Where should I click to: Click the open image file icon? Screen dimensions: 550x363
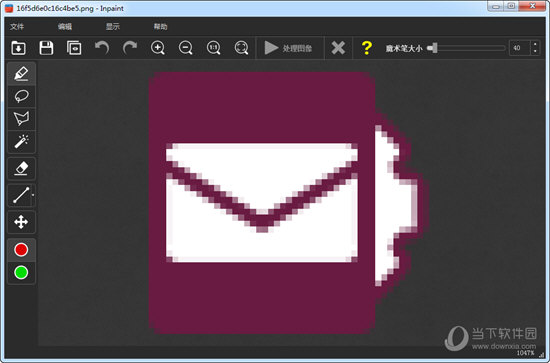tap(18, 48)
